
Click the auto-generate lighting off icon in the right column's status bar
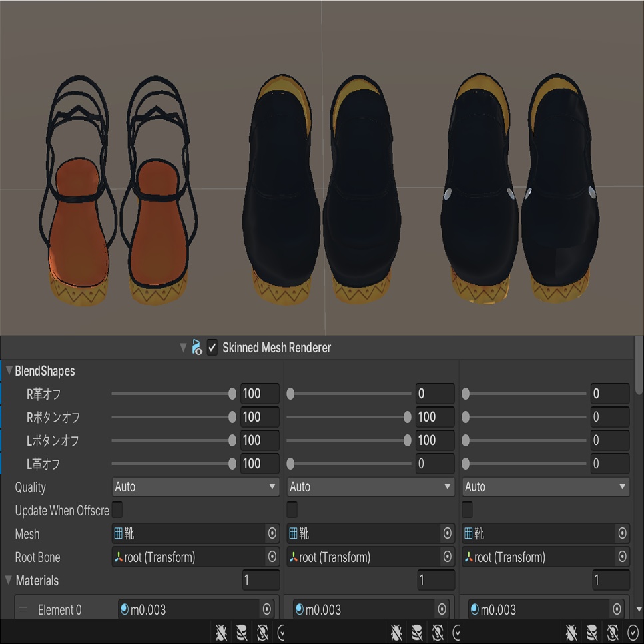pyautogui.click(x=613, y=633)
